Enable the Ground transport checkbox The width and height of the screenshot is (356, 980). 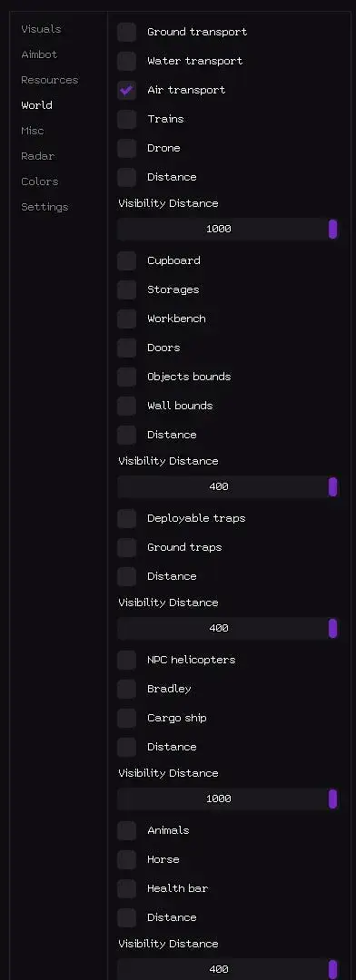pyautogui.click(x=126, y=32)
